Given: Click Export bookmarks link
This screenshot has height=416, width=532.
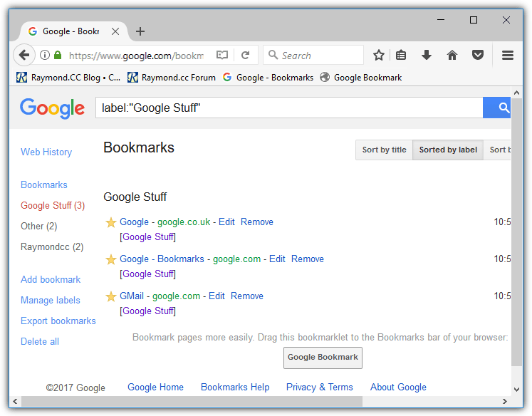Looking at the screenshot, I should pos(58,321).
